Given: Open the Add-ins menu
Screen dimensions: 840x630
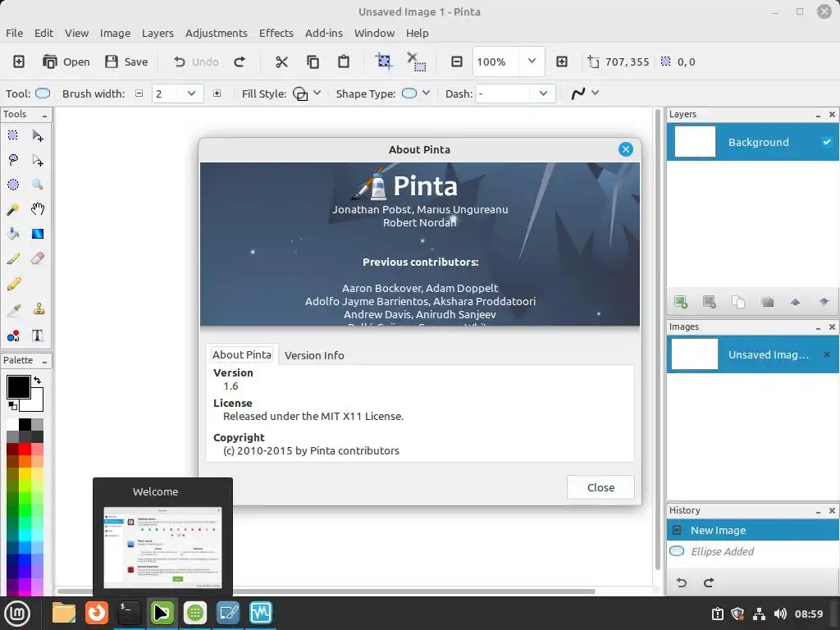Looking at the screenshot, I should [x=323, y=33].
